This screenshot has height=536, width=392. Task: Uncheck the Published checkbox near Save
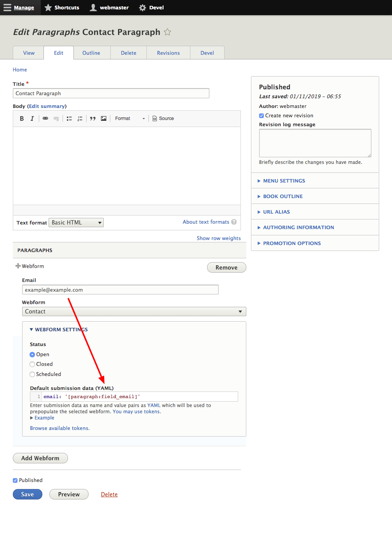(15, 480)
